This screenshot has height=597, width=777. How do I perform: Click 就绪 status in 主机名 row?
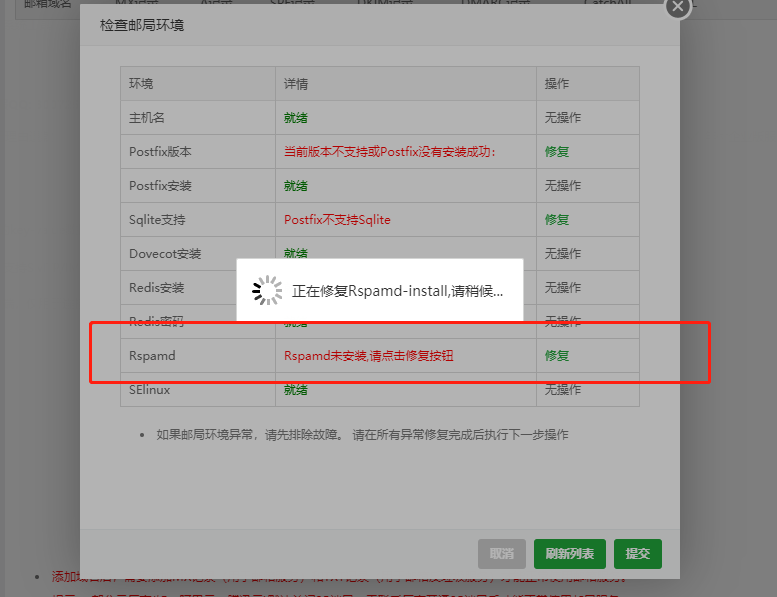click(295, 118)
